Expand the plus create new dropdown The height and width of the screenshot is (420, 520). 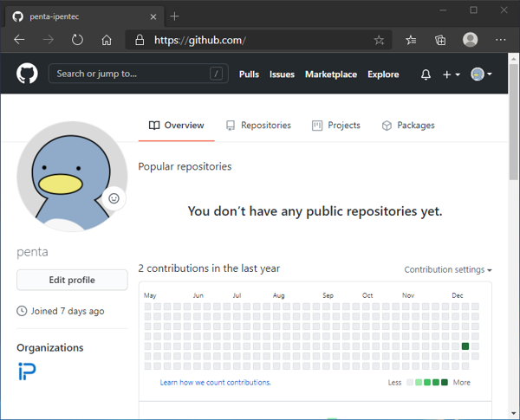tap(452, 74)
